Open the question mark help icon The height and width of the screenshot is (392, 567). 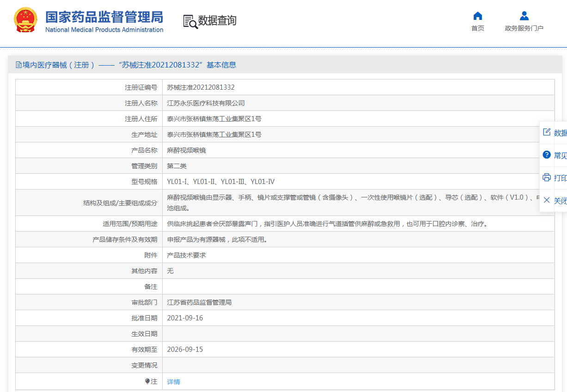[x=547, y=155]
